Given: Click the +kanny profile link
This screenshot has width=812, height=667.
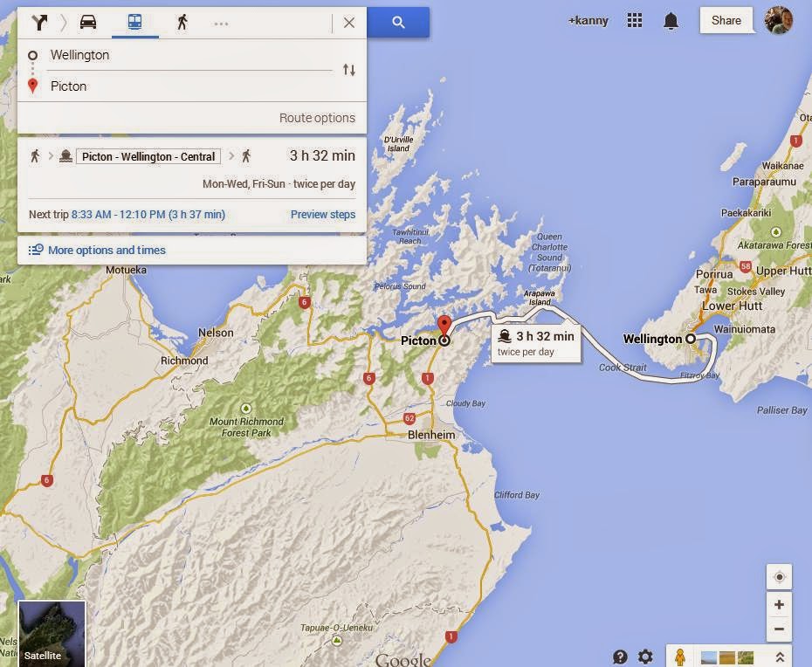Looking at the screenshot, I should pos(588,21).
